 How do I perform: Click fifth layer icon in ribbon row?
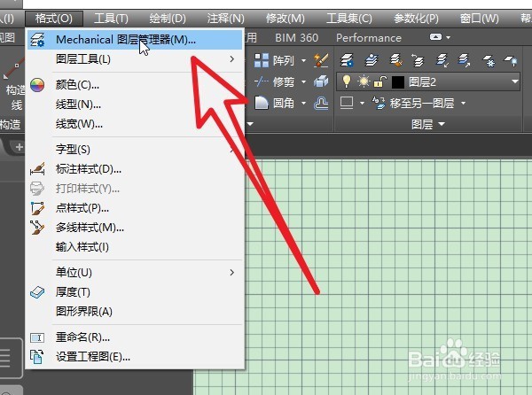click(442, 60)
